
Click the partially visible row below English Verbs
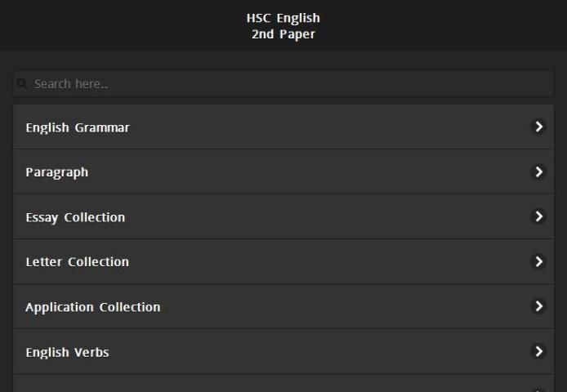[x=283, y=385]
